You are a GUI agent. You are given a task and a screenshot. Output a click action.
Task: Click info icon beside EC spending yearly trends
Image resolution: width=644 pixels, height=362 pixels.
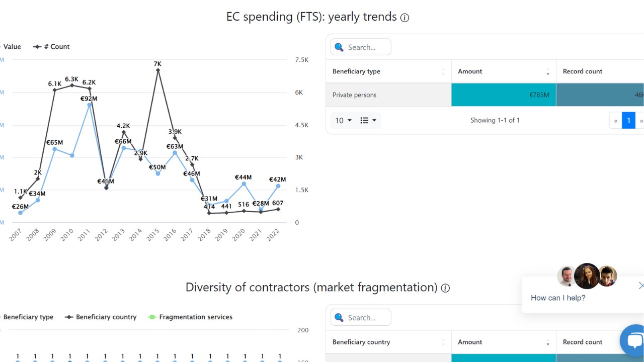coord(405,18)
